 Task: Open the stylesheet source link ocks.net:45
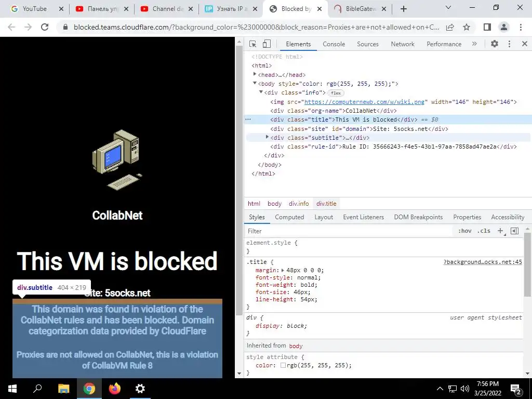click(x=483, y=262)
